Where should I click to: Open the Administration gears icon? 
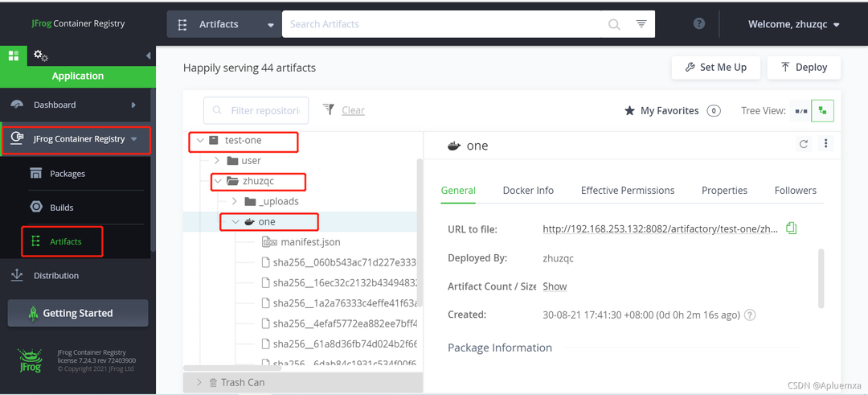pyautogui.click(x=40, y=56)
